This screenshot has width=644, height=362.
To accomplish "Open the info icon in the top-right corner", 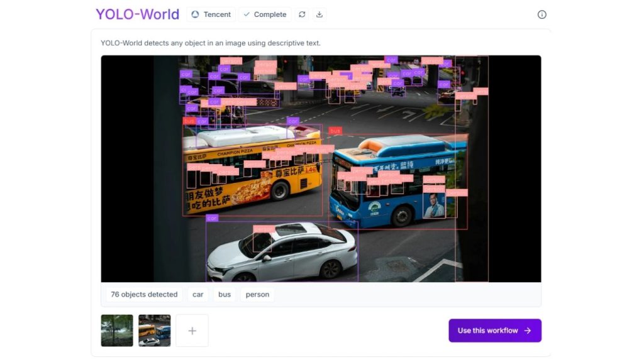I will 542,14.
